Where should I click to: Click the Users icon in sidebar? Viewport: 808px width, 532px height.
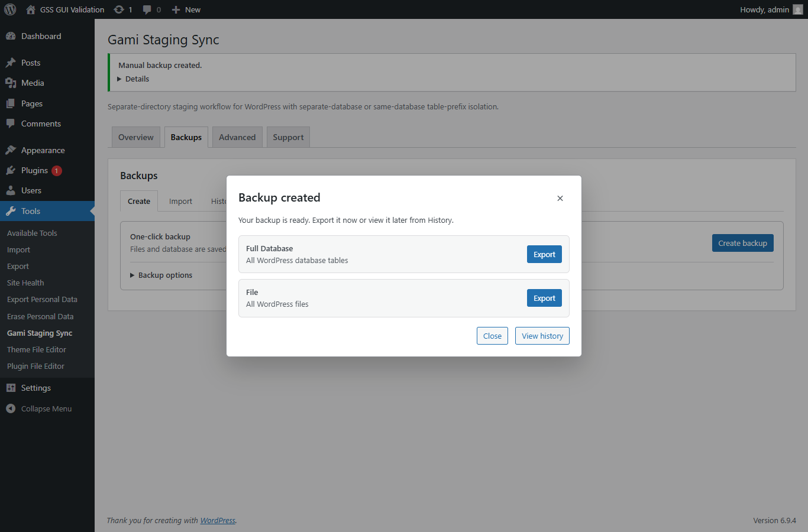[11, 190]
